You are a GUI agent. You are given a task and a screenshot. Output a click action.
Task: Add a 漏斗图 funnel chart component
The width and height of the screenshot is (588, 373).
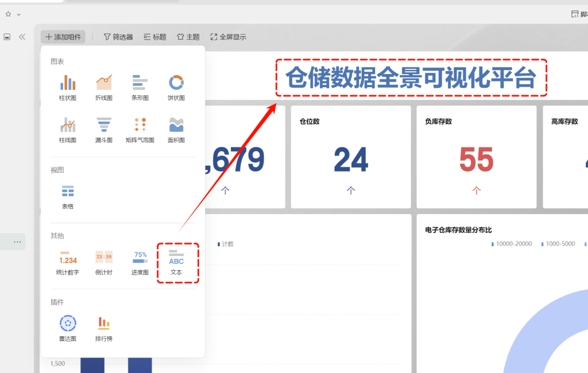coord(104,130)
